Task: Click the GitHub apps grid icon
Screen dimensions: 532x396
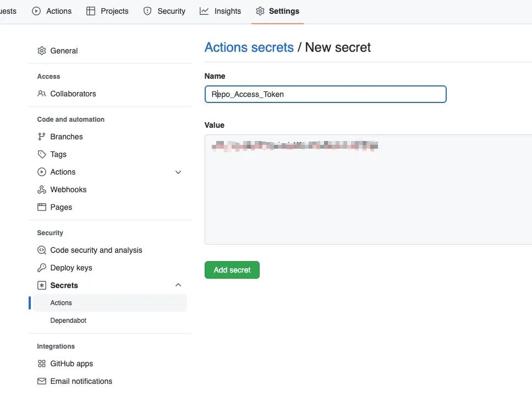Action: click(42, 364)
